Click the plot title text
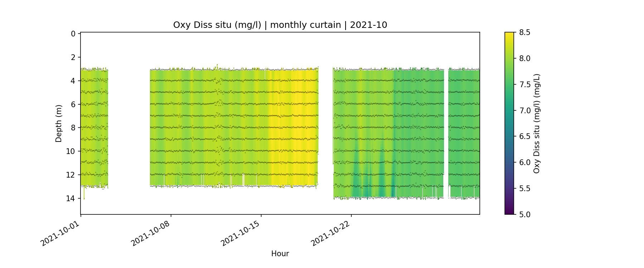The width and height of the screenshot is (644, 268). [x=280, y=25]
